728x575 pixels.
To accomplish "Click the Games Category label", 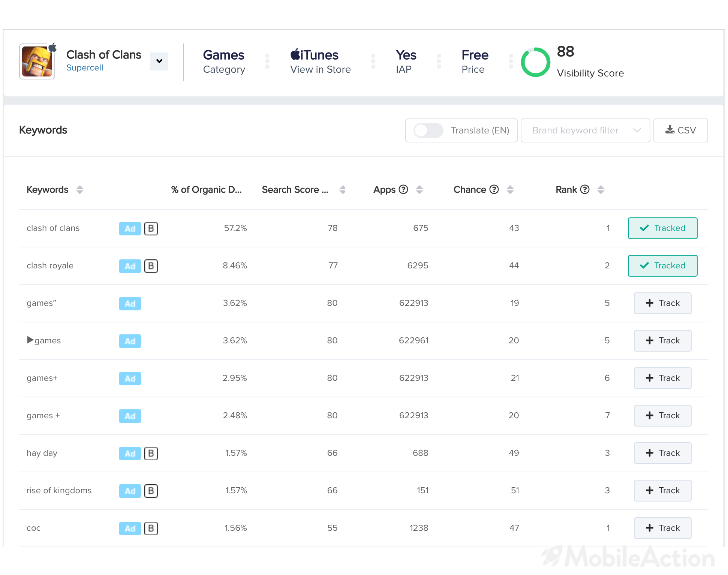I will [224, 61].
